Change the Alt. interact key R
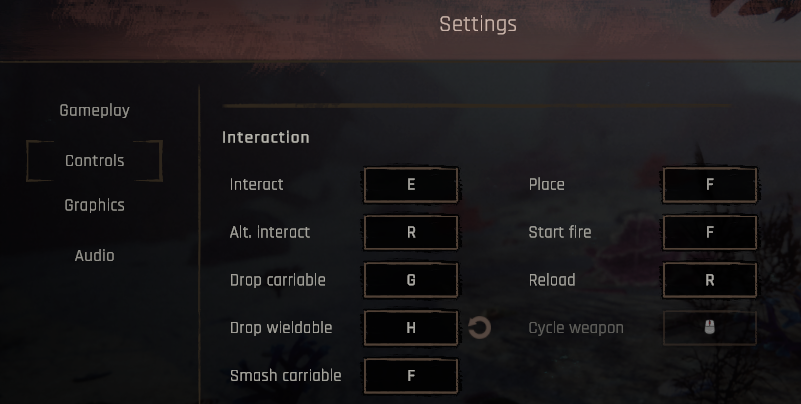This screenshot has height=404, width=801. tap(411, 232)
